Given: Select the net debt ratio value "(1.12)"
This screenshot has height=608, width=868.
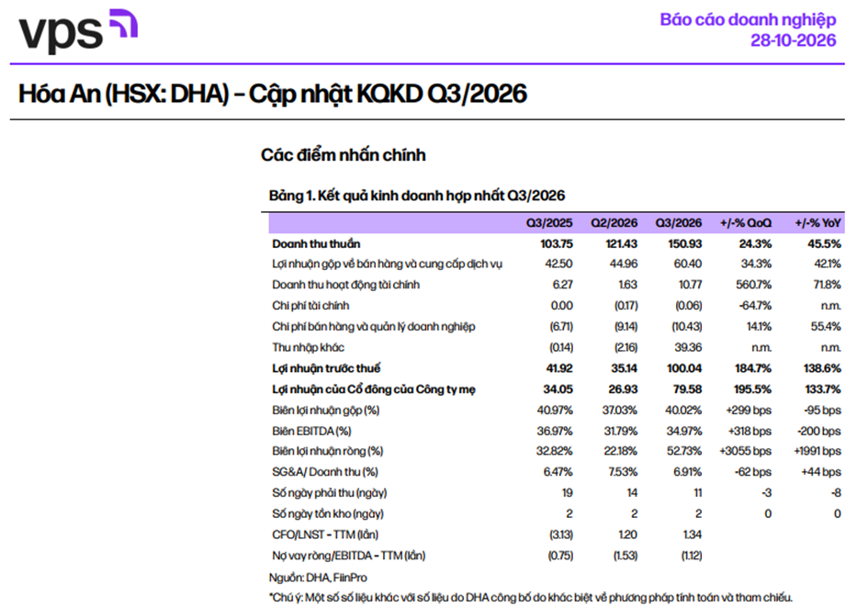Looking at the screenshot, I should (692, 556).
